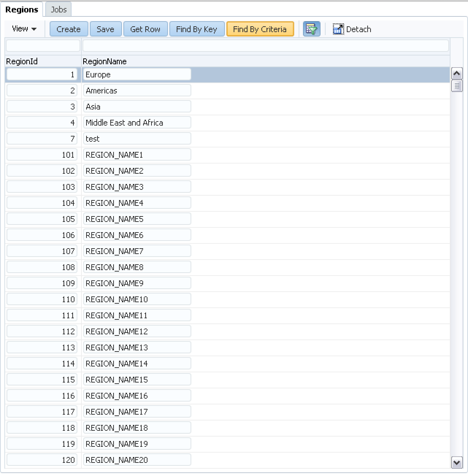Edit the Middle East and Africa name field
This screenshot has height=476, width=468.
[137, 123]
